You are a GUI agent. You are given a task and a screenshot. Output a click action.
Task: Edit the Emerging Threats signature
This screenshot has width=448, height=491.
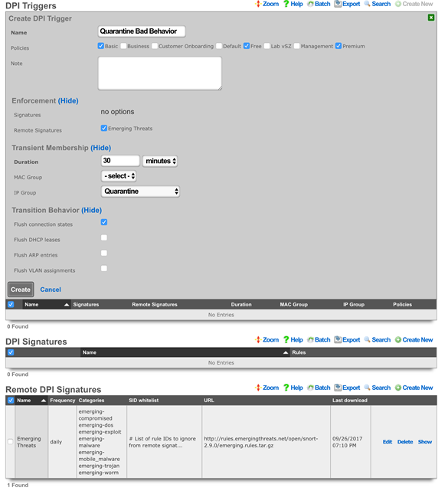(388, 442)
